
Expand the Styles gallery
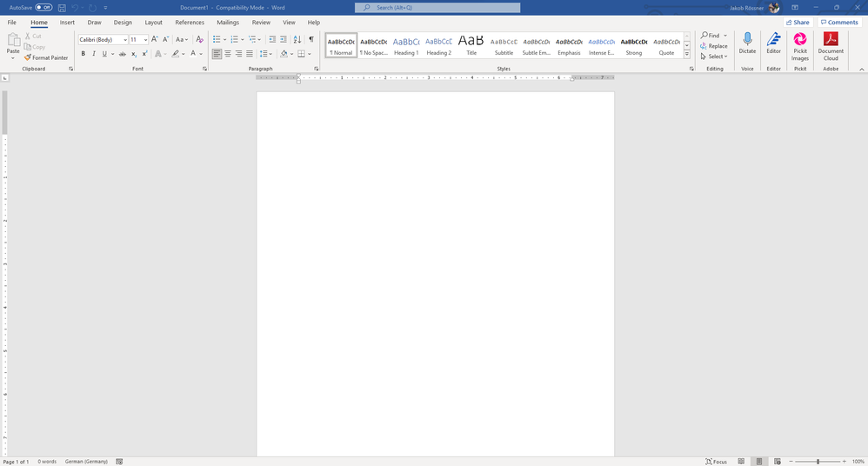click(x=687, y=54)
